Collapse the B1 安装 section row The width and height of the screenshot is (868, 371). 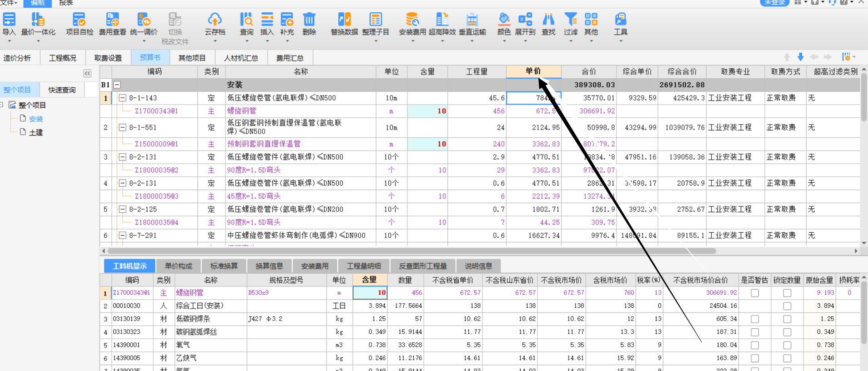pyautogui.click(x=117, y=85)
